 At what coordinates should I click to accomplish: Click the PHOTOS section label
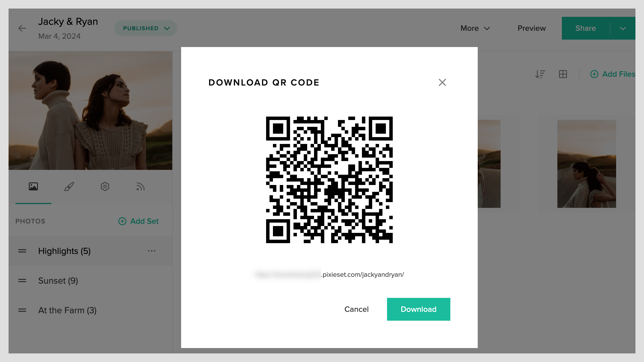coord(30,221)
